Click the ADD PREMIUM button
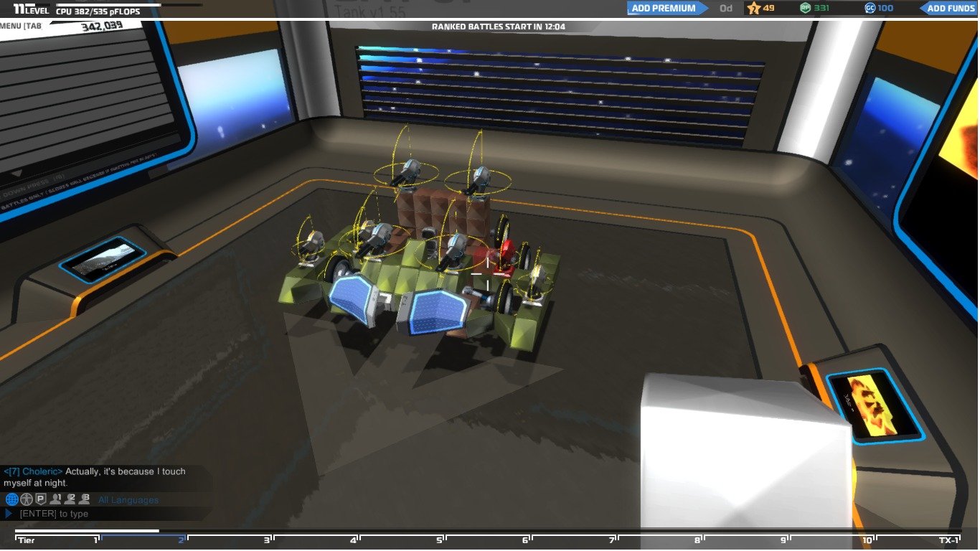The image size is (980, 551). [664, 9]
